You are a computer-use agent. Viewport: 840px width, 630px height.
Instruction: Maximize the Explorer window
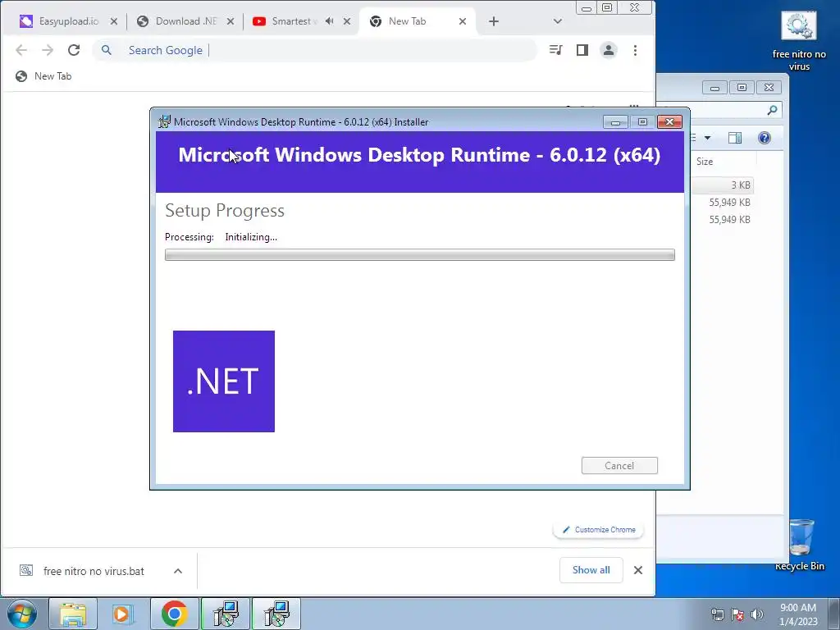742,88
